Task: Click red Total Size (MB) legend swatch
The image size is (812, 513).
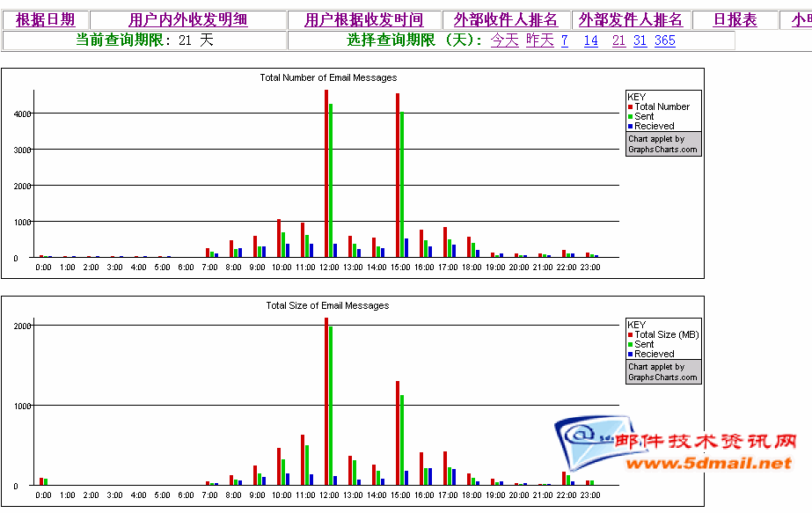Action: coord(631,334)
